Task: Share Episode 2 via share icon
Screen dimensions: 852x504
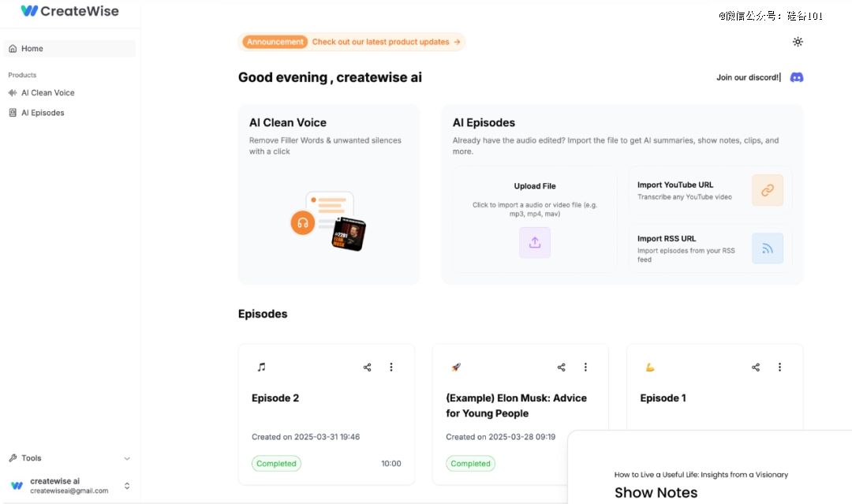Action: point(368,367)
